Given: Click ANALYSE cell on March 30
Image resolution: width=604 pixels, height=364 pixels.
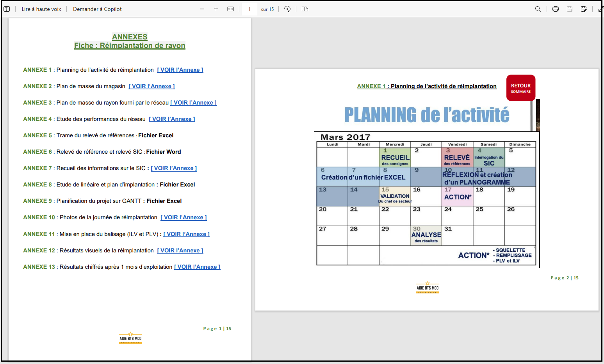Looking at the screenshot, I should [426, 235].
